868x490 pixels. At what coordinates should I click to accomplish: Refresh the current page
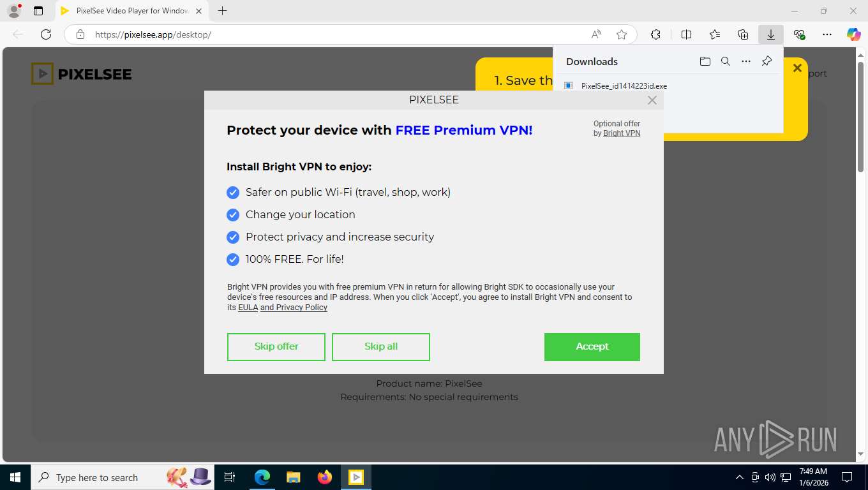click(x=46, y=34)
